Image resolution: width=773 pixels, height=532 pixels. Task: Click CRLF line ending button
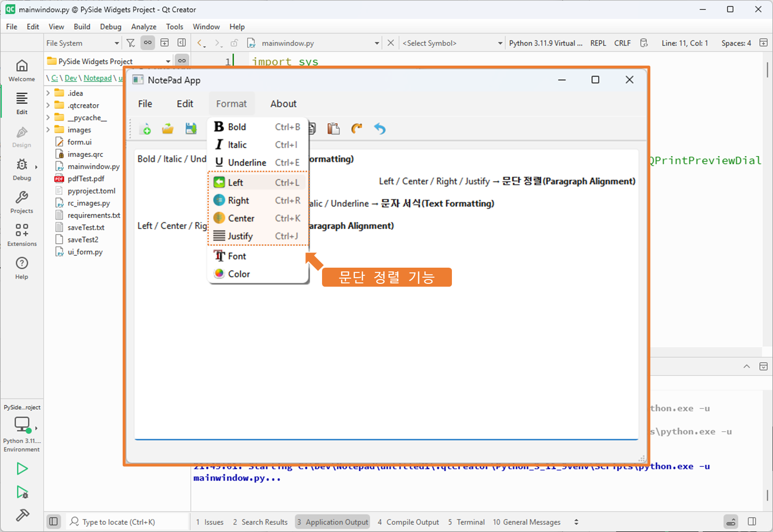[x=622, y=43]
